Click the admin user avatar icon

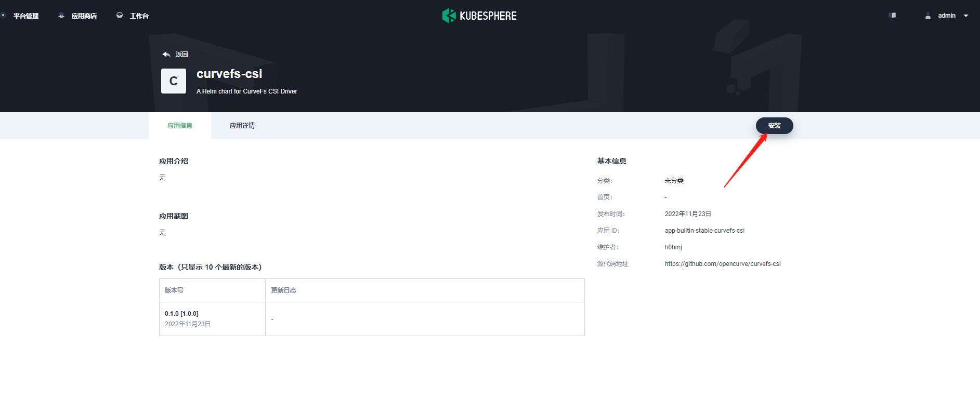(928, 16)
